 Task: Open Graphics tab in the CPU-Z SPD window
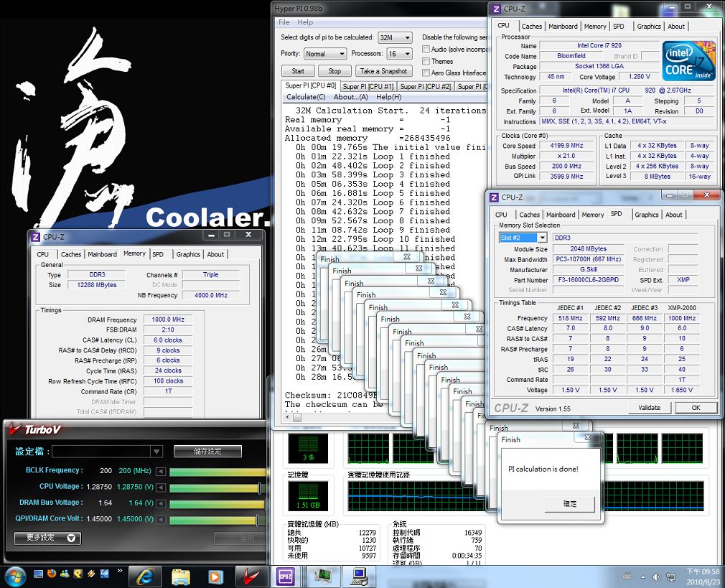[x=646, y=215]
